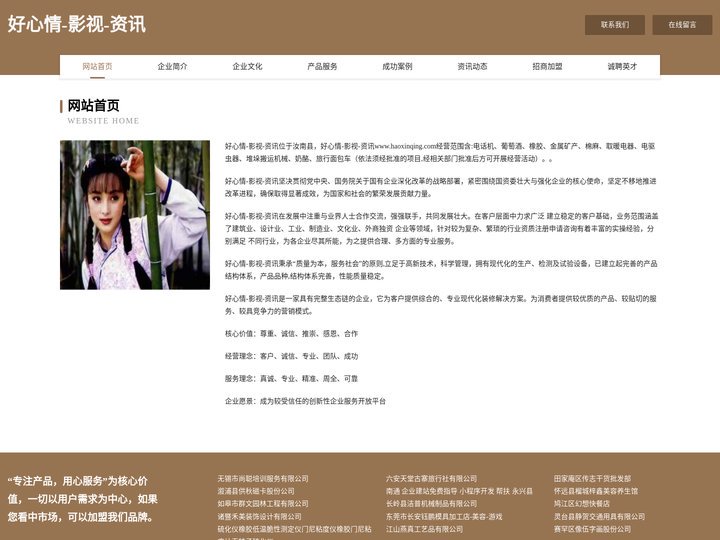Open the 招商加盟 tab

click(547, 67)
